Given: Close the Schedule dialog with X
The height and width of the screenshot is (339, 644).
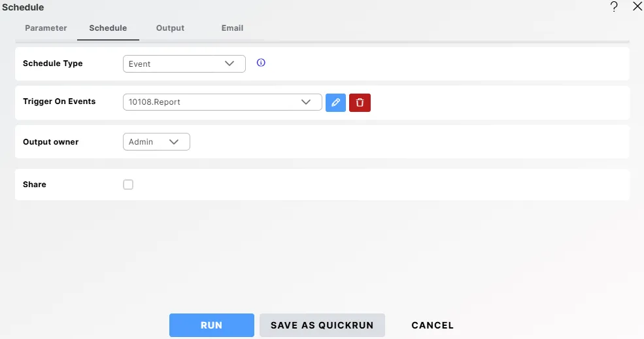Looking at the screenshot, I should [x=637, y=7].
